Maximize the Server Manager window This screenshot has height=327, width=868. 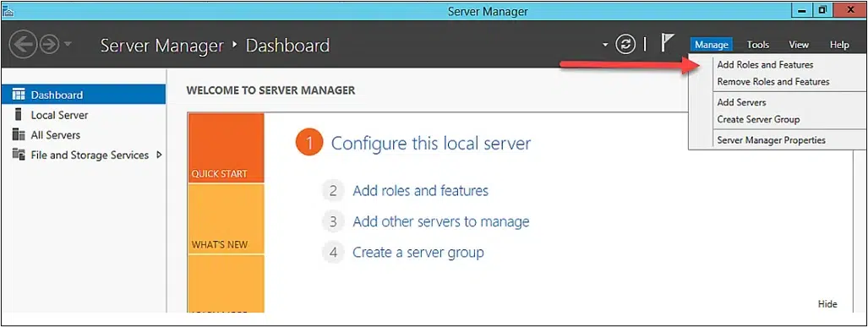822,9
